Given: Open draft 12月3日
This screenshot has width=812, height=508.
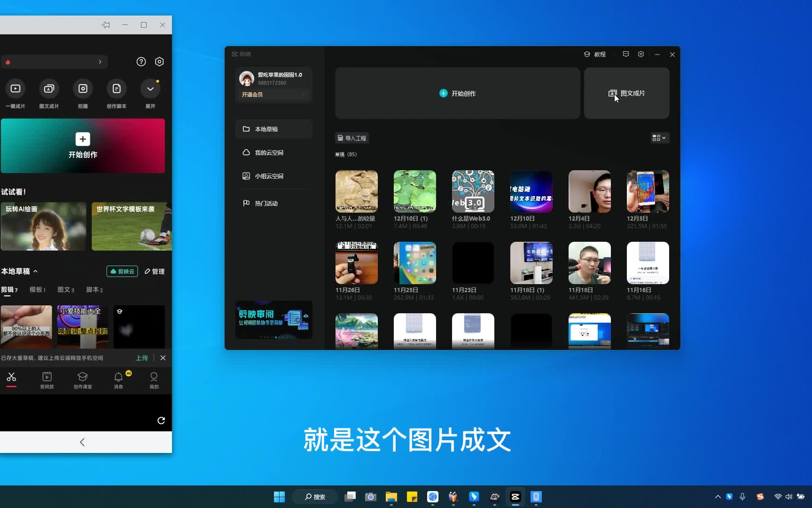Looking at the screenshot, I should point(648,191).
